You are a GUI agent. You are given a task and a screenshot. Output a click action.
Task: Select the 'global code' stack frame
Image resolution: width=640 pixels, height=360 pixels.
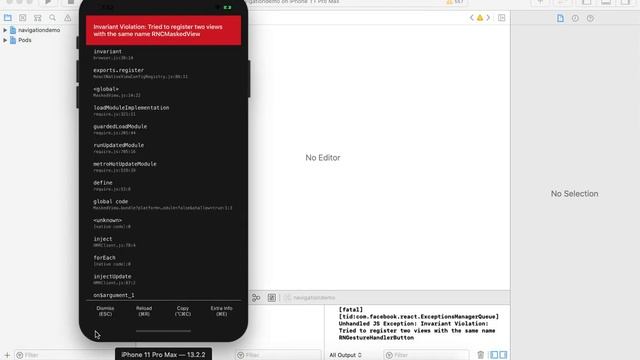click(x=163, y=204)
